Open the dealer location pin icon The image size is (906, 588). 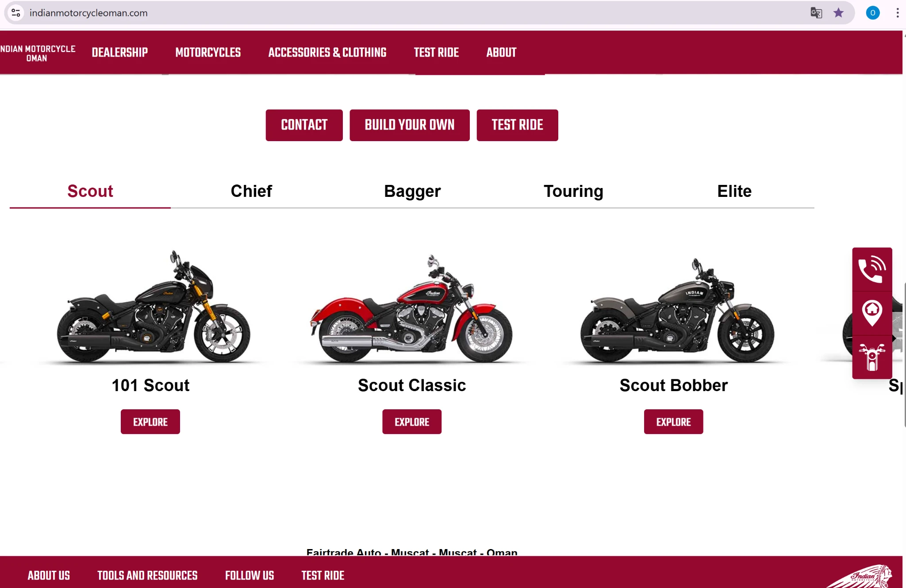872,313
